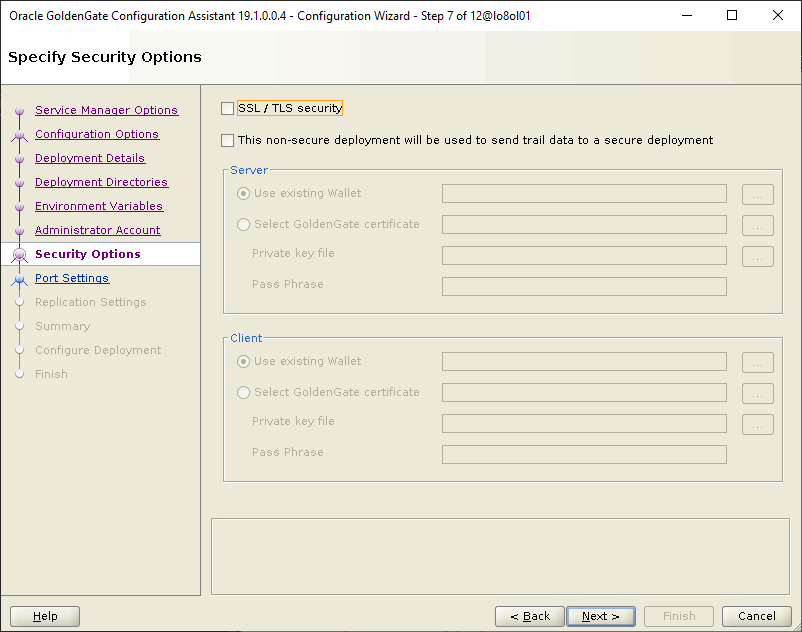Open the Service Manager Options step
The height and width of the screenshot is (632, 802).
(x=106, y=110)
